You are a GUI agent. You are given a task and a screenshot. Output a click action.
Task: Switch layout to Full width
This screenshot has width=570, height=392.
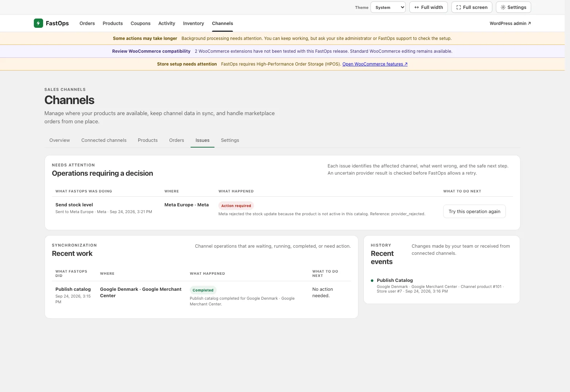(x=429, y=7)
